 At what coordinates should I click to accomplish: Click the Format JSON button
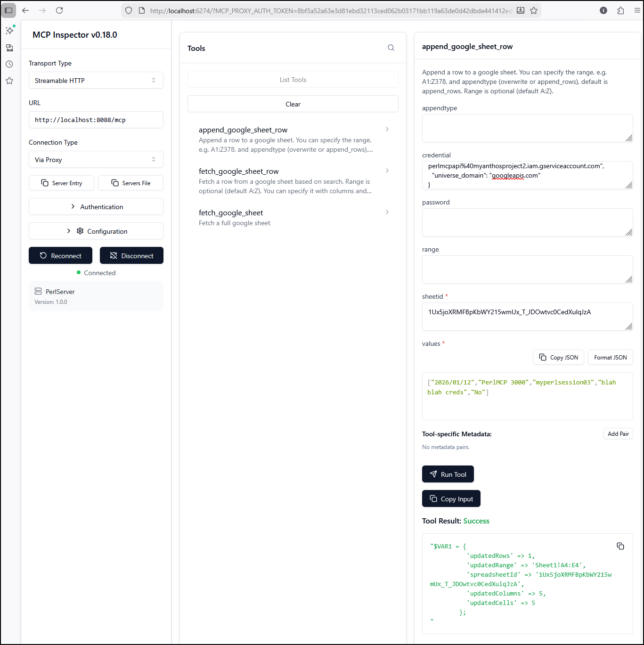(x=610, y=358)
